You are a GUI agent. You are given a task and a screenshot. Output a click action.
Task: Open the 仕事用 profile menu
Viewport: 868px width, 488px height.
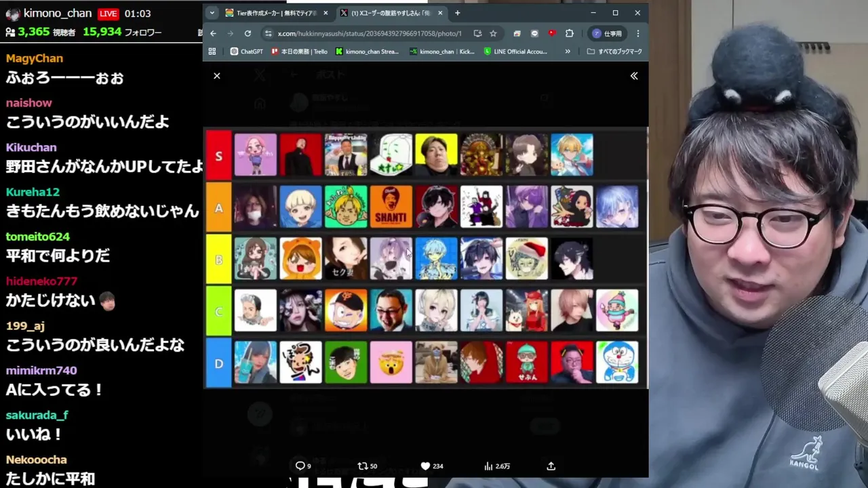tap(607, 33)
